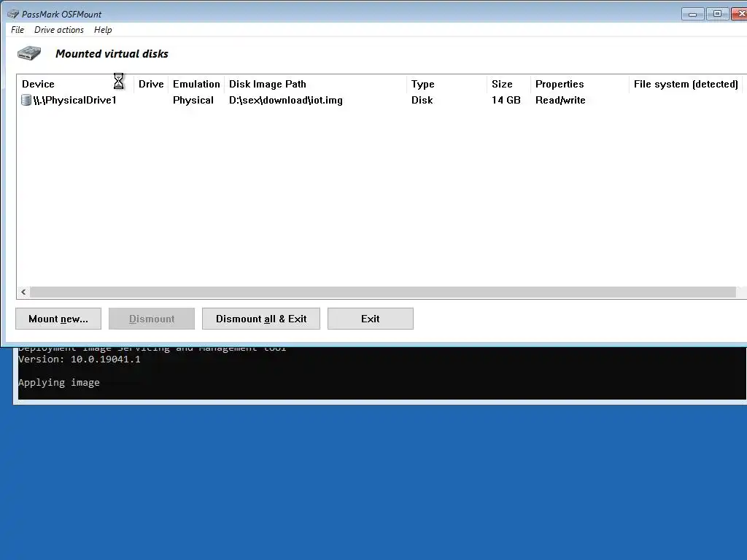747x560 pixels.
Task: Open the Drive actions menu
Action: (x=59, y=29)
